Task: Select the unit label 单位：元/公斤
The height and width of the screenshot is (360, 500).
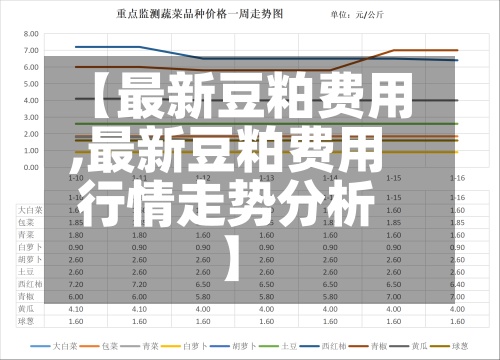Action: pyautogui.click(x=357, y=15)
